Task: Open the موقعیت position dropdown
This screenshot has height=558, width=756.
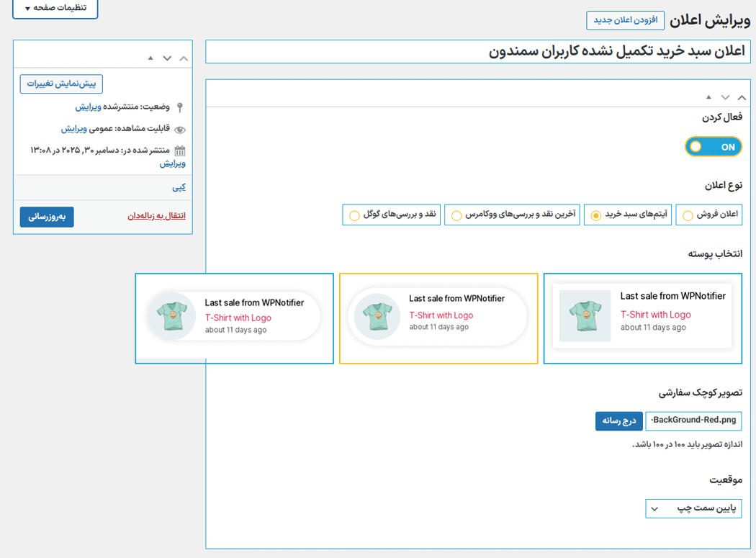Action: [693, 508]
